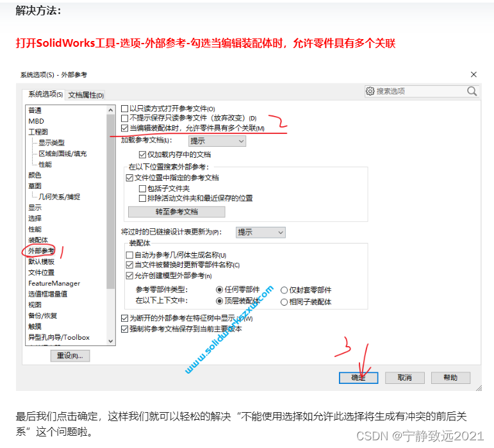
Task: Toggle 不提示保存只读参考文件 checkbox
Action: (x=124, y=118)
